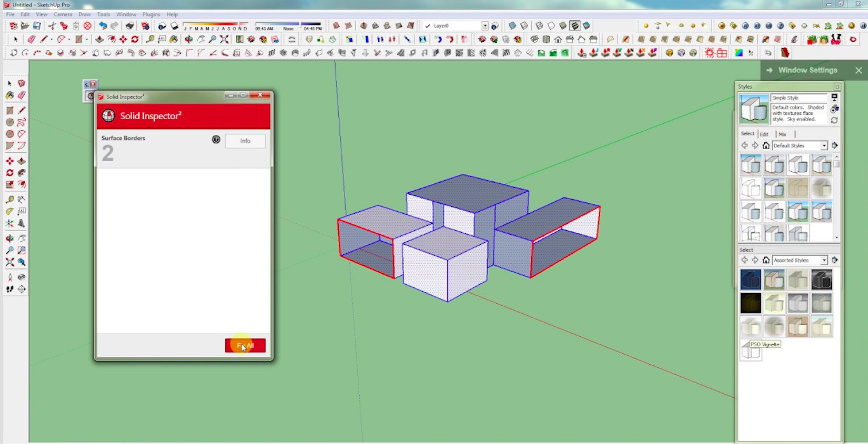
Task: Open the rectangle tool dropdown arrow
Action: point(86,39)
